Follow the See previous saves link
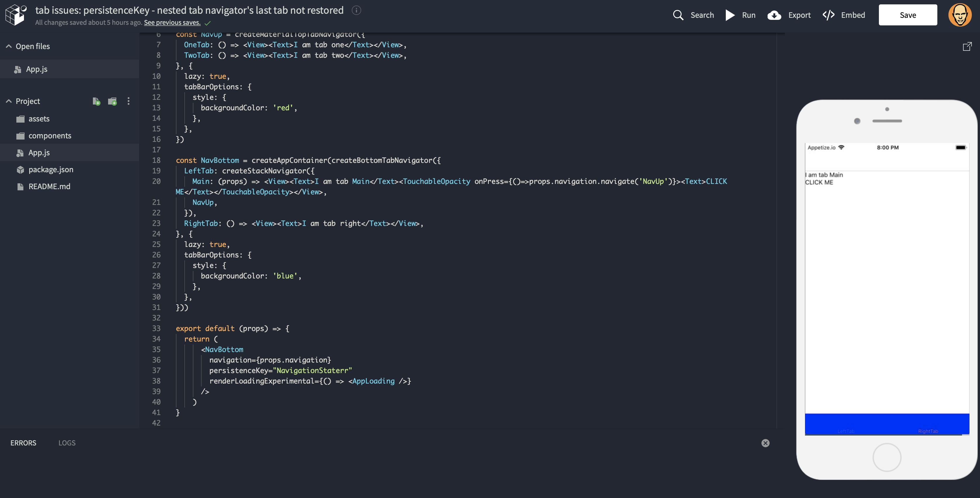Screen dimensions: 980x498 [172, 22]
